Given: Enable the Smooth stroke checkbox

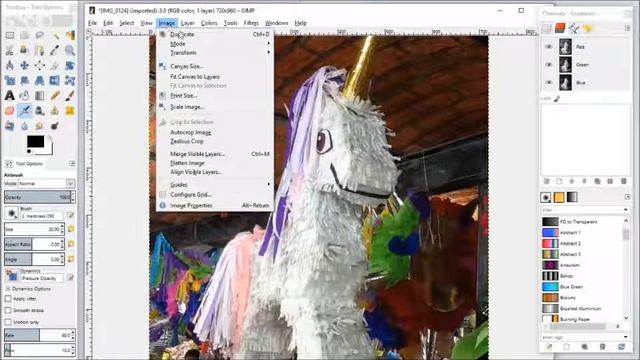Looking at the screenshot, I should 8,311.
